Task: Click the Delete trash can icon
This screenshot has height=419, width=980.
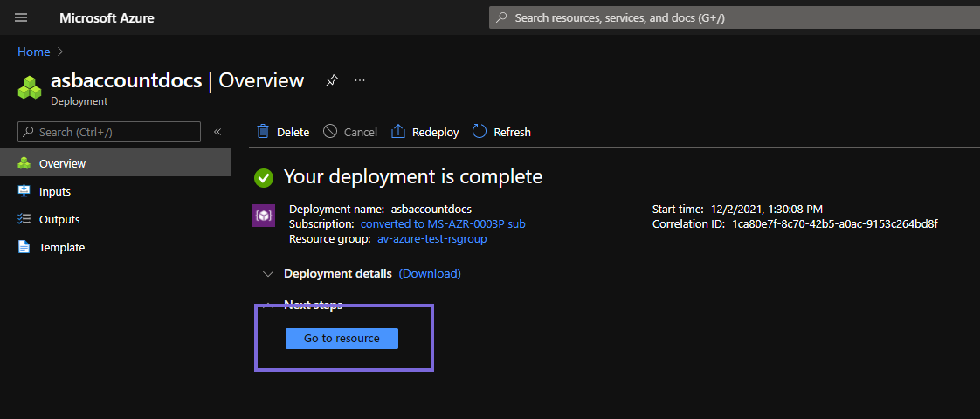Action: (264, 132)
